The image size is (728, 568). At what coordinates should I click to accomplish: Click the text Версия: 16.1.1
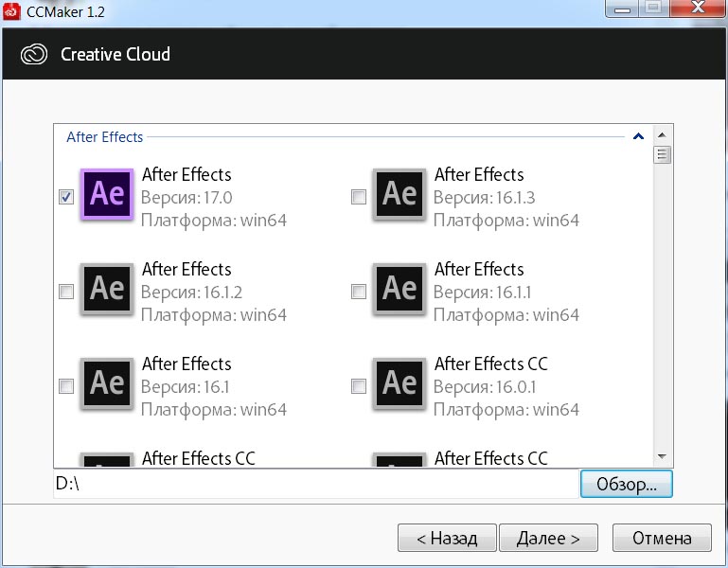point(483,293)
